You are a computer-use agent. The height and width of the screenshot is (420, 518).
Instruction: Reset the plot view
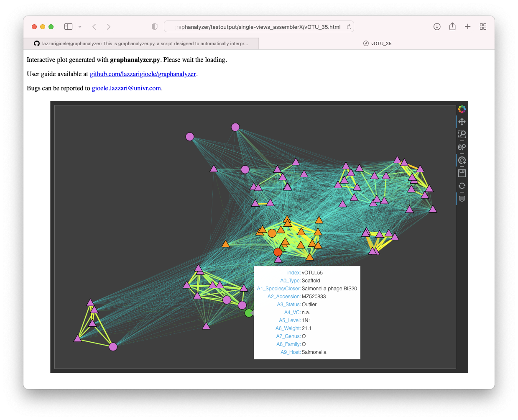pyautogui.click(x=462, y=185)
